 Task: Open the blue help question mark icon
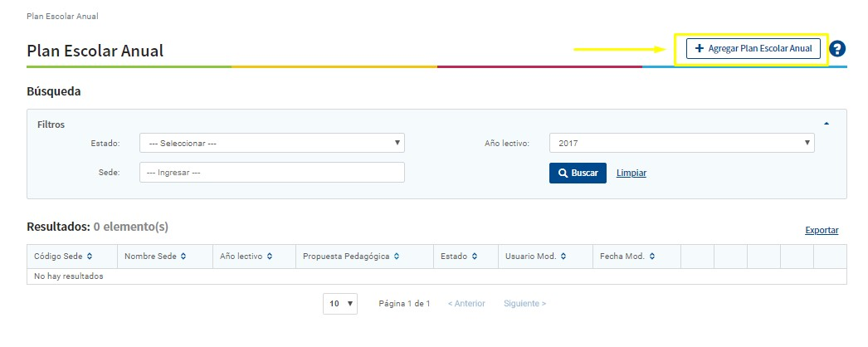click(x=836, y=49)
